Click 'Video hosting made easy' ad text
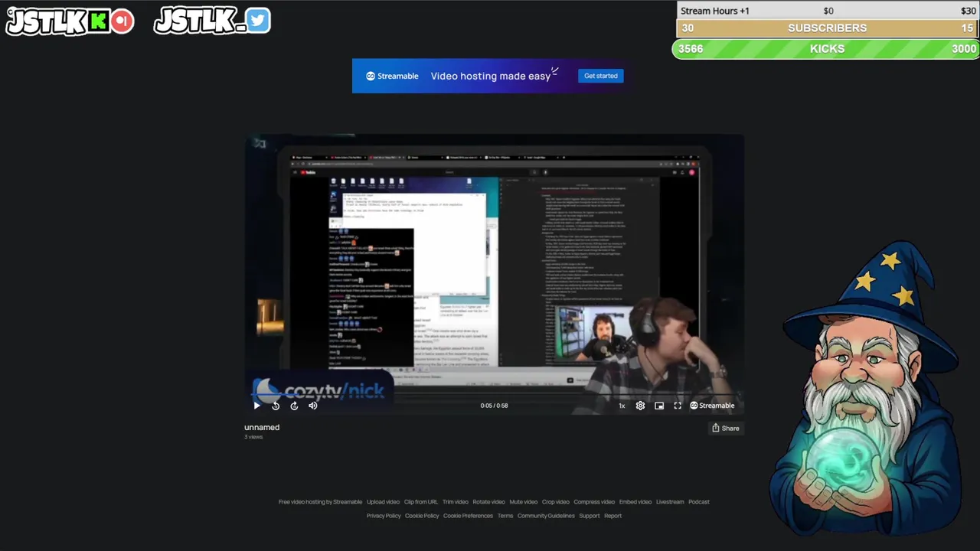 (491, 76)
